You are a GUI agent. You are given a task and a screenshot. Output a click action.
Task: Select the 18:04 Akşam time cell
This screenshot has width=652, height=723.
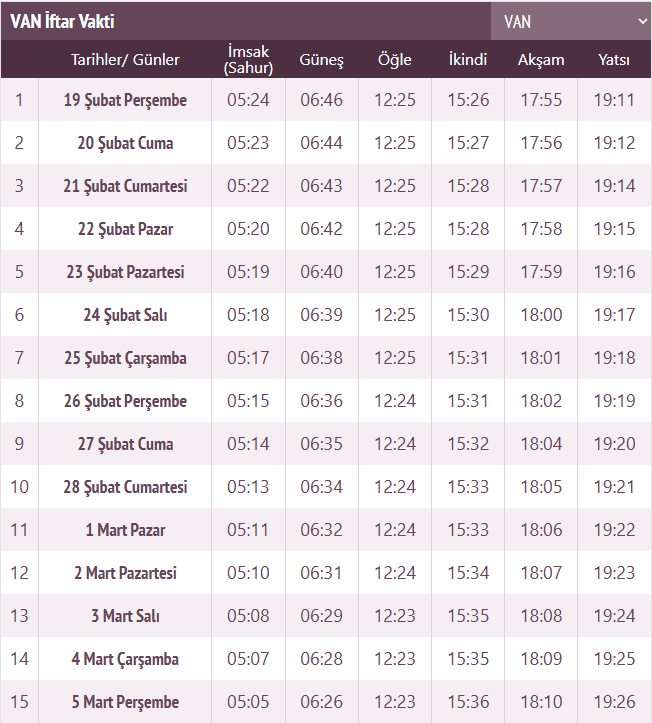pos(541,444)
